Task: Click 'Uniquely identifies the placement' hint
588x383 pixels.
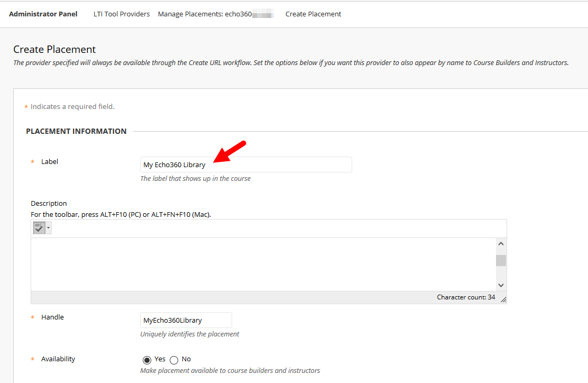Action: point(190,334)
